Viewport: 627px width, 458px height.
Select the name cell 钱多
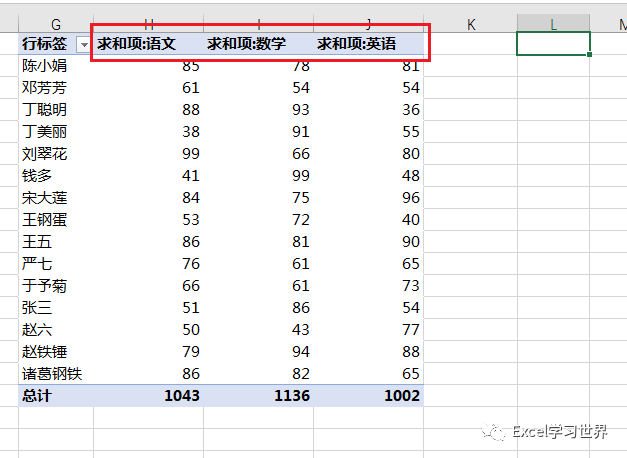point(56,176)
